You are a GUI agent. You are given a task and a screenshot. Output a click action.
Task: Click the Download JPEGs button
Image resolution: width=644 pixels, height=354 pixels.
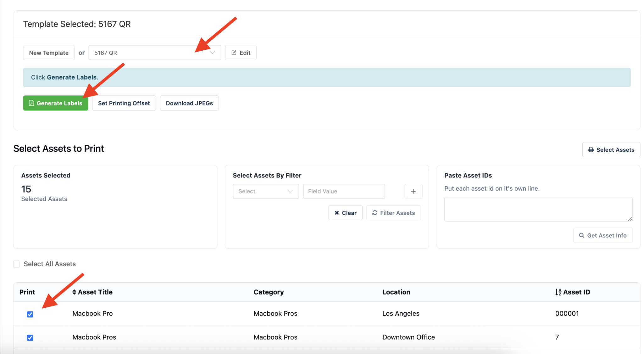(189, 103)
